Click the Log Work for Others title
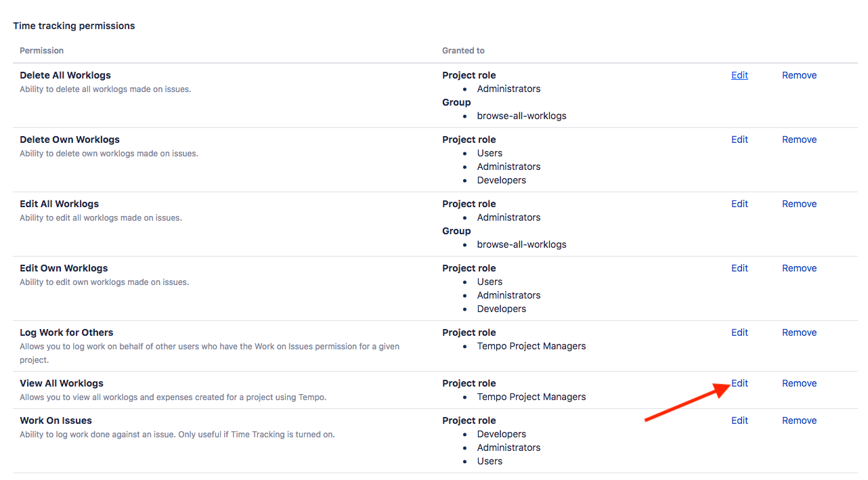868x480 pixels. click(66, 332)
